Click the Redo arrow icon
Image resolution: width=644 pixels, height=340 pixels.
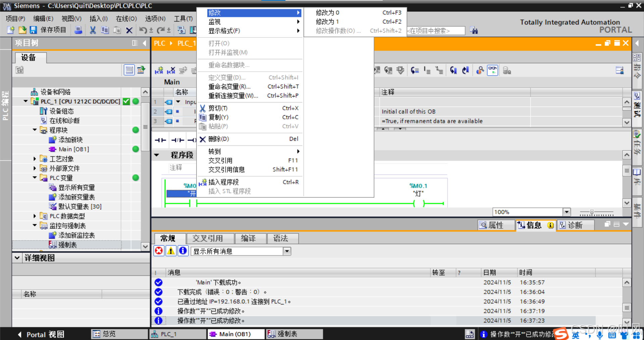[x=161, y=30]
